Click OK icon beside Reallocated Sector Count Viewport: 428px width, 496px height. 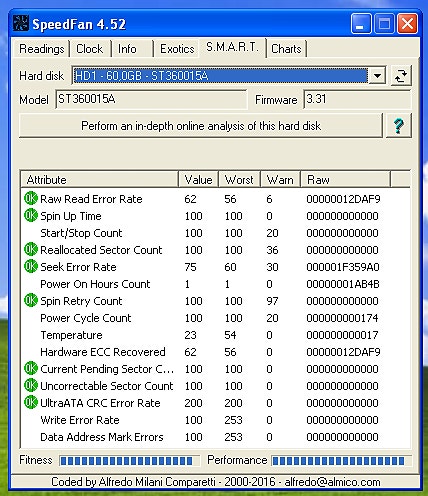coord(31,250)
